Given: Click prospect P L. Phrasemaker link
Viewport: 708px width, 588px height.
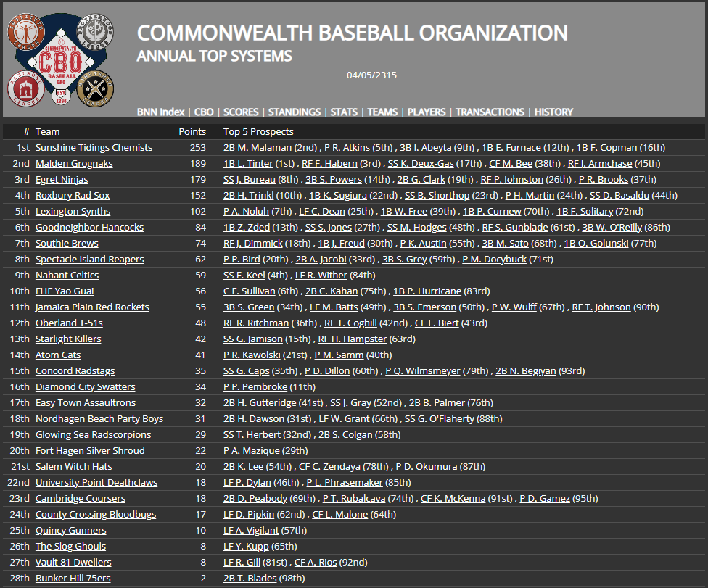Looking at the screenshot, I should point(345,482).
